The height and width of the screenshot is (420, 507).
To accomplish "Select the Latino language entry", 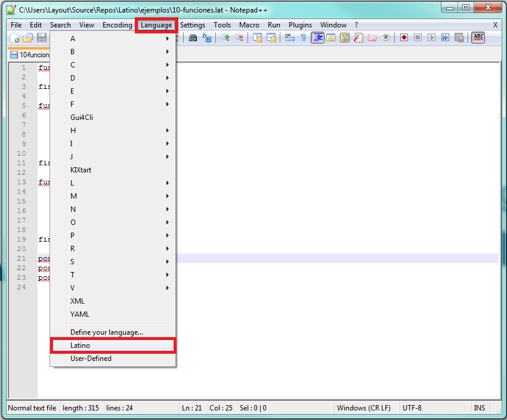I will [113, 345].
